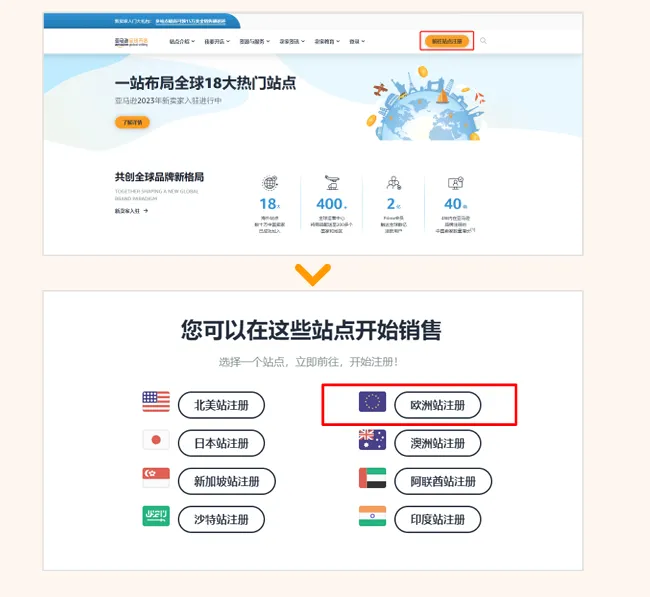The height and width of the screenshot is (597, 650).
Task: Click the Australia flag icon
Action: tap(372, 439)
